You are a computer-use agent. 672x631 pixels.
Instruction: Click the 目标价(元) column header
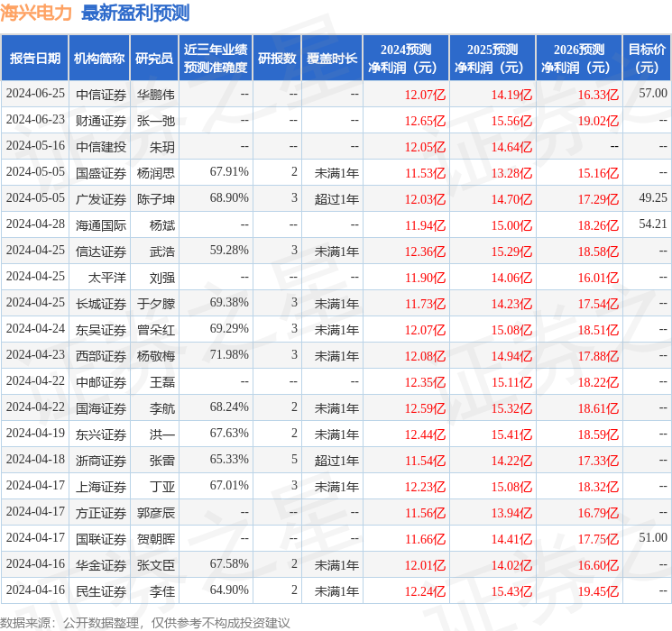(x=647, y=59)
